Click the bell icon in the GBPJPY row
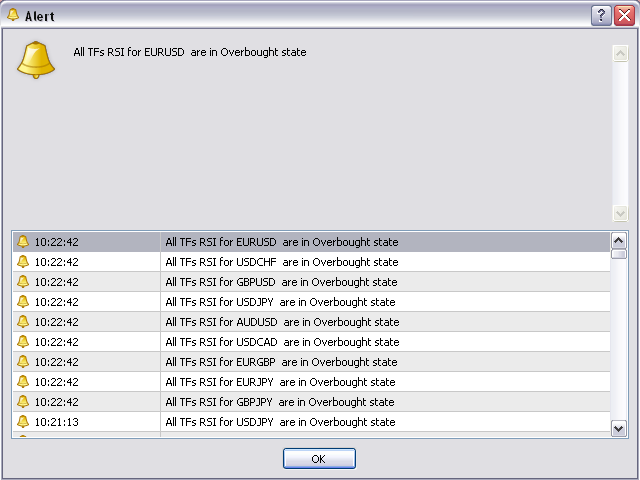The image size is (640, 480). pos(23,402)
